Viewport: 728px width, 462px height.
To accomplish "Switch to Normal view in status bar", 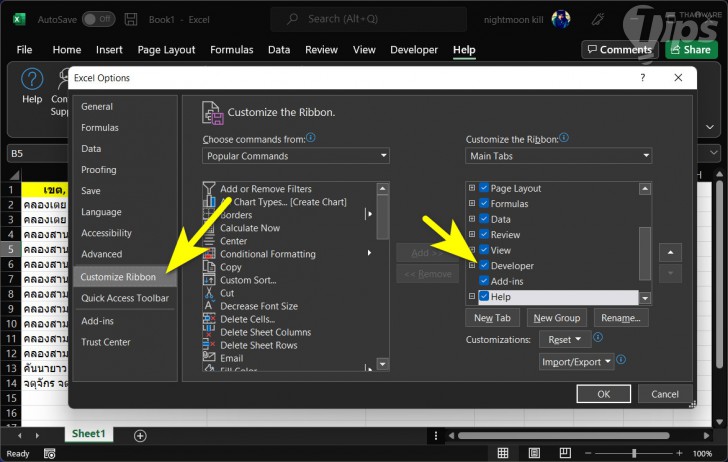I will pyautogui.click(x=503, y=453).
